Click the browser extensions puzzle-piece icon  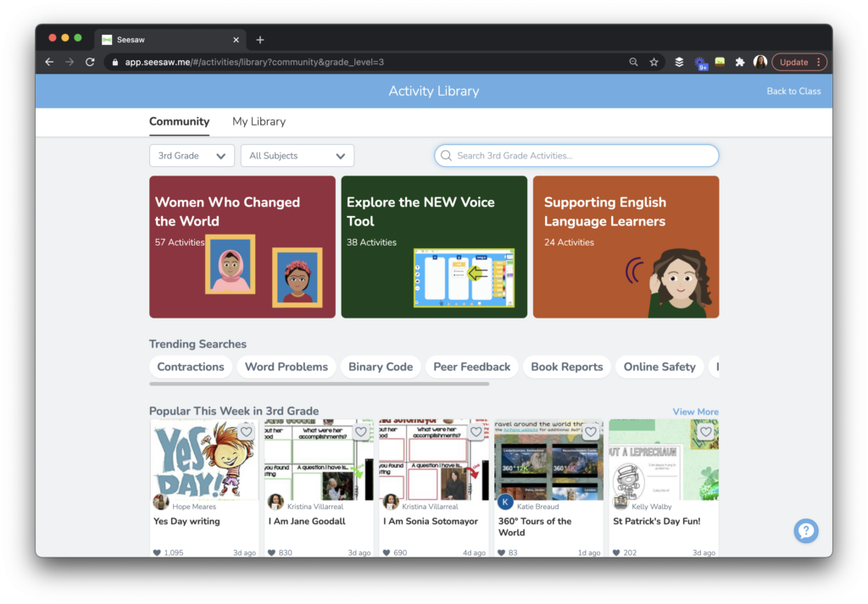[739, 62]
